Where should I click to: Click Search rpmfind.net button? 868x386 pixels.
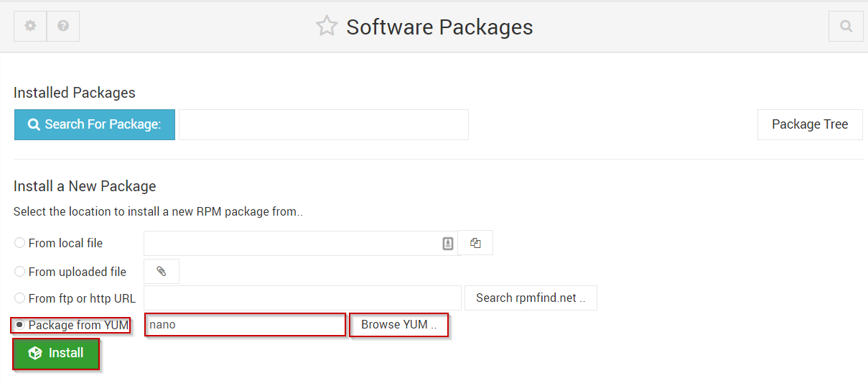[531, 298]
